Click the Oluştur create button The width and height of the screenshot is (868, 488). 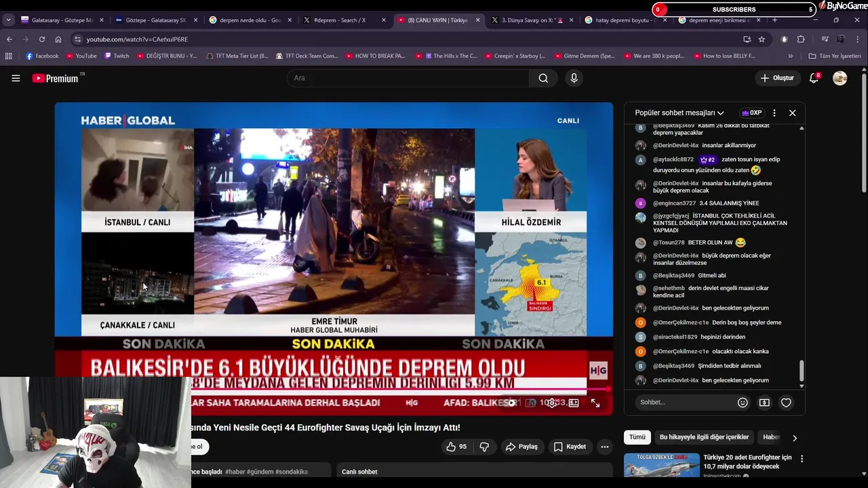pyautogui.click(x=776, y=78)
